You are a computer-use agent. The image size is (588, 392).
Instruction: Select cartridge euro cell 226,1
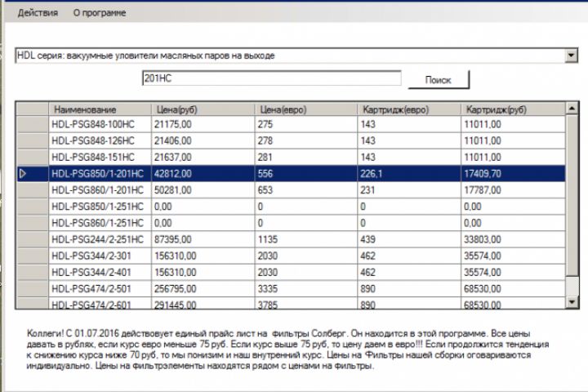[x=409, y=173]
